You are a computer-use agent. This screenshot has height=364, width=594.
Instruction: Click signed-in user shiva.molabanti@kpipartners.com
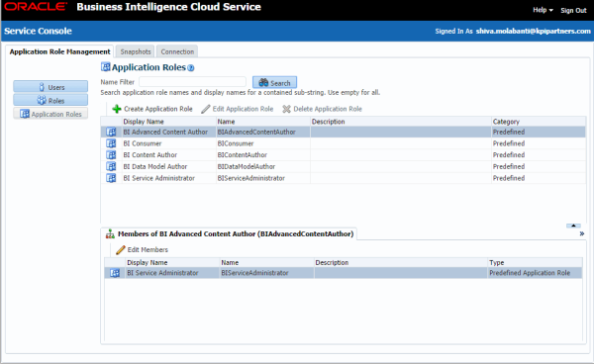pyautogui.click(x=533, y=31)
